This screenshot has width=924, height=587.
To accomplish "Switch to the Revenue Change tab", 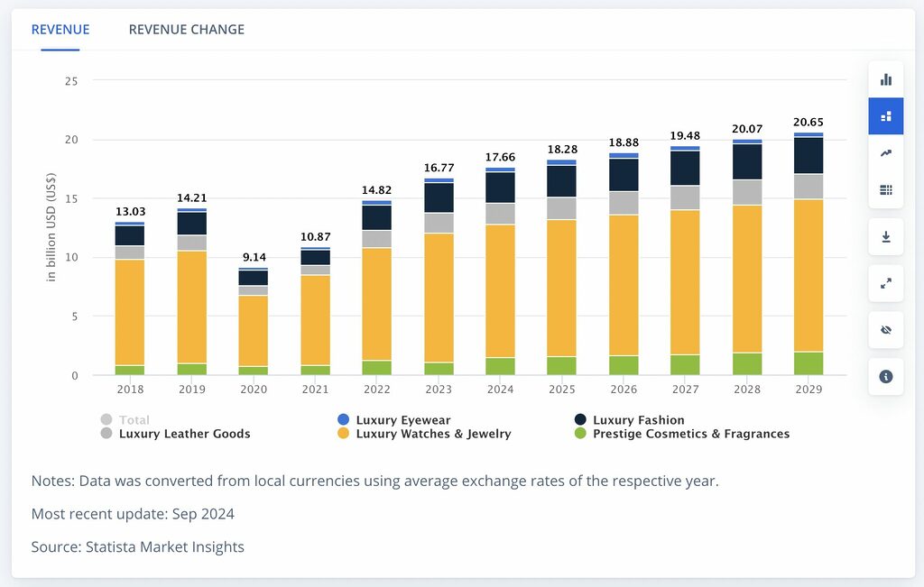I will [186, 30].
